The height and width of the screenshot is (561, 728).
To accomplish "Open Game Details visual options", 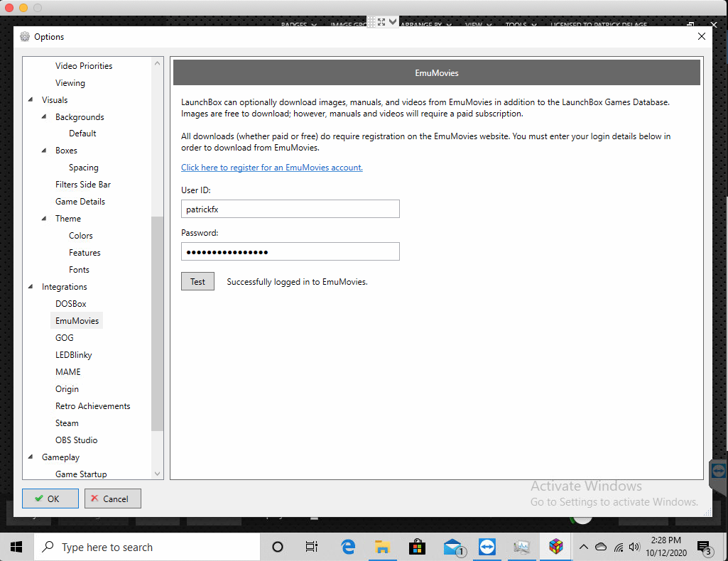I will 80,202.
